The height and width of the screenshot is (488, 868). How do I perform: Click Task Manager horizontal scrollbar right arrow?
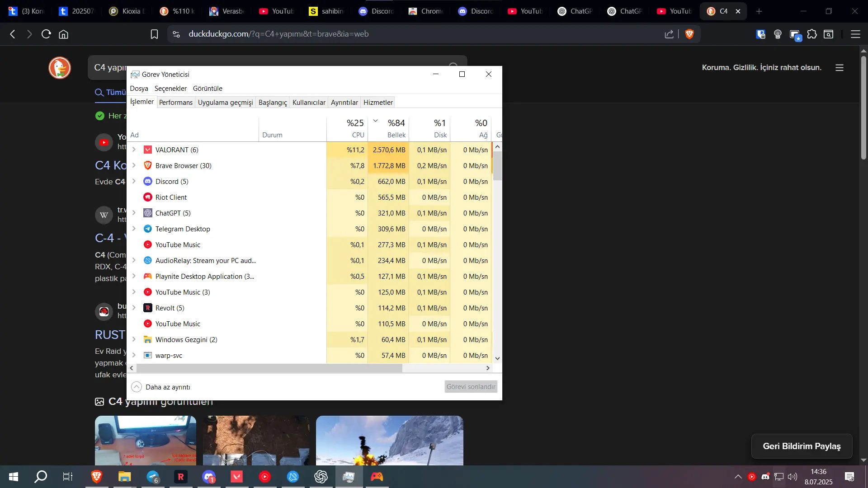coord(488,368)
